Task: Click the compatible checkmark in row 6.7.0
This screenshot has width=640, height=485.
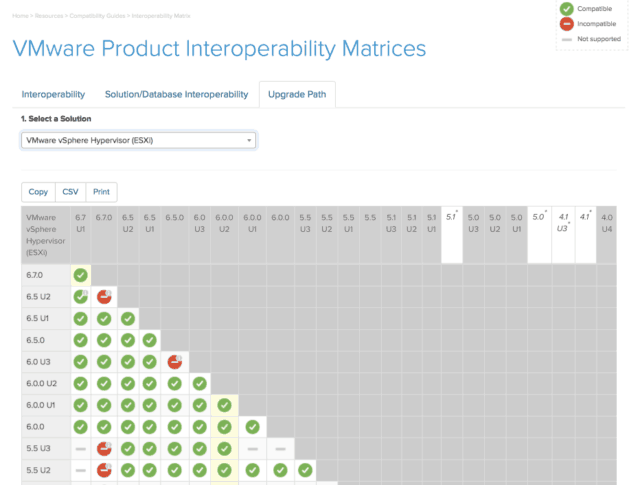Action: click(x=81, y=275)
